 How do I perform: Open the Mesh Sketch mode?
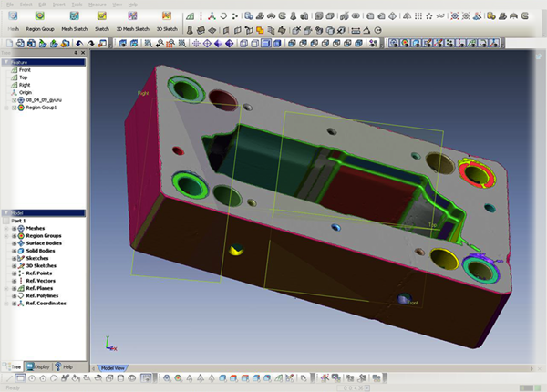pyautogui.click(x=75, y=16)
